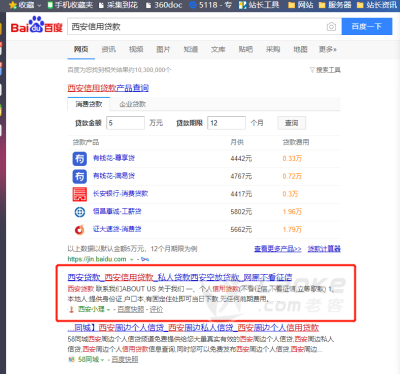Open 有钱花-尊享贷 product link
Screen dimensions: 400x374
[114, 158]
